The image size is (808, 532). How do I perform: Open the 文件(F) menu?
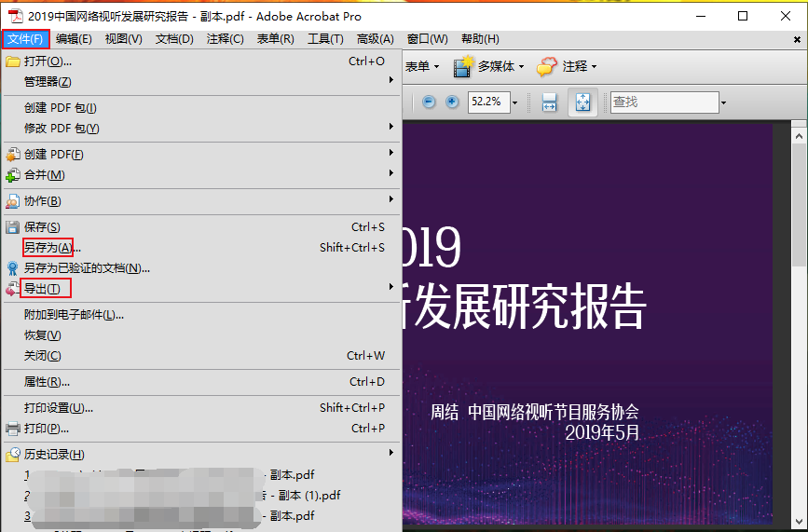(x=25, y=39)
